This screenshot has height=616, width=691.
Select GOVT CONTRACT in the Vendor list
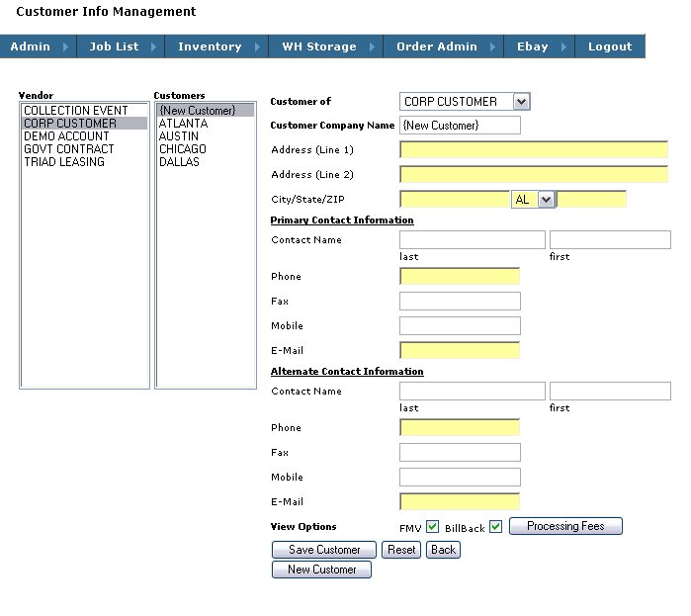point(68,149)
